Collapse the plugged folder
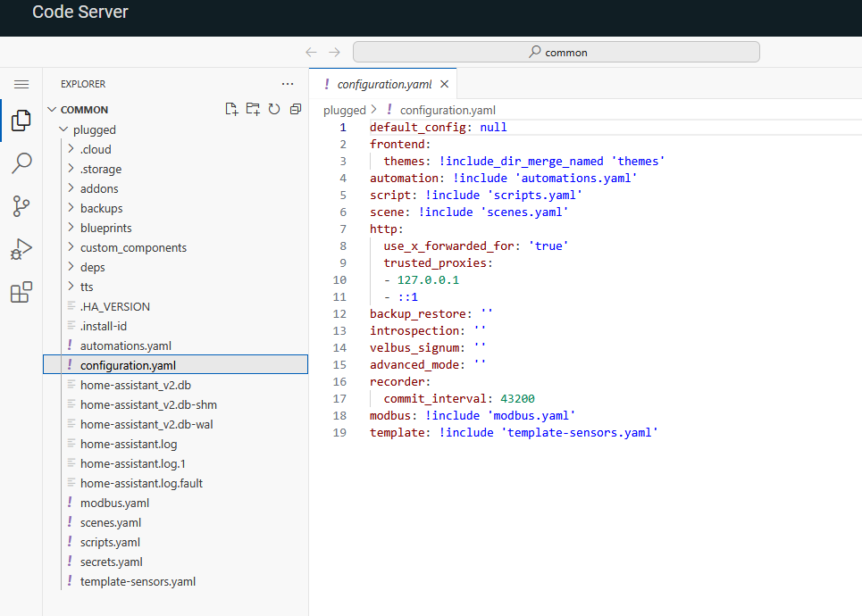862x616 pixels. point(94,129)
